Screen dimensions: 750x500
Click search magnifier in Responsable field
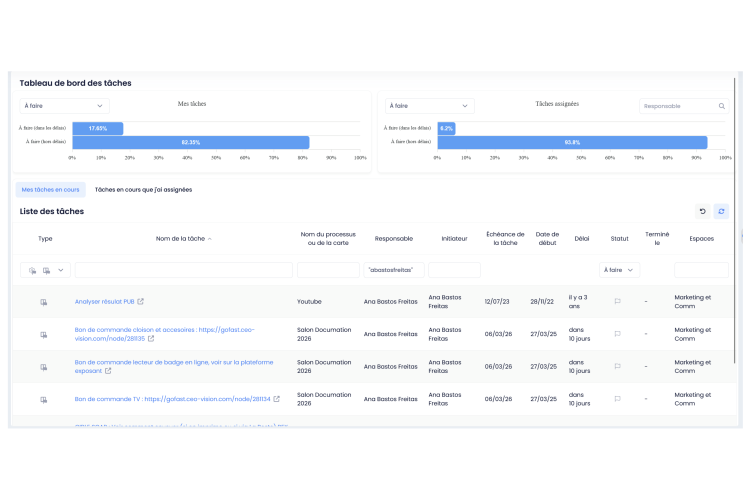[x=721, y=106]
